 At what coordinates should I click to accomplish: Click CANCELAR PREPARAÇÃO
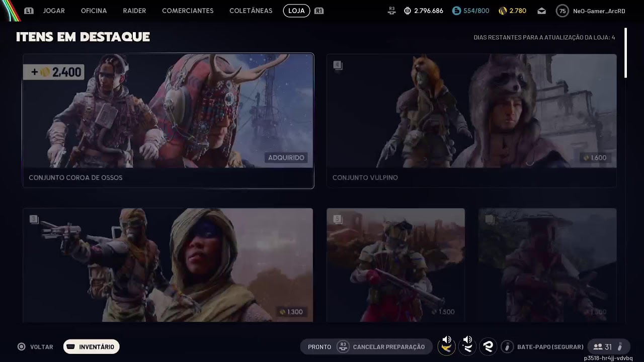pyautogui.click(x=389, y=347)
